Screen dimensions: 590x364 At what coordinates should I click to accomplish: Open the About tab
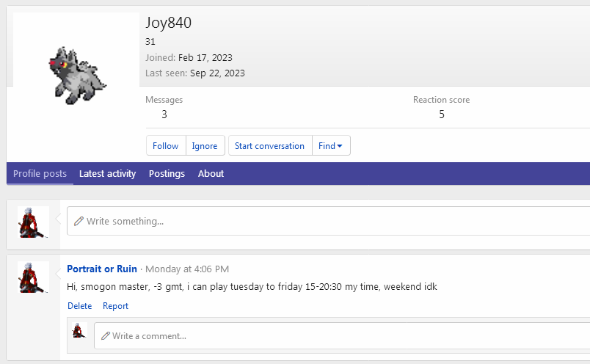pos(211,173)
